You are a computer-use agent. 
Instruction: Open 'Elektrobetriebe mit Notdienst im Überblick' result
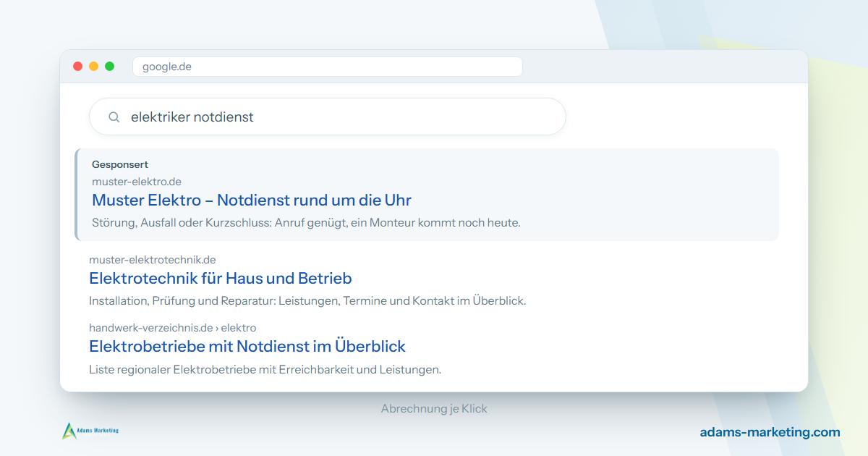(247, 346)
